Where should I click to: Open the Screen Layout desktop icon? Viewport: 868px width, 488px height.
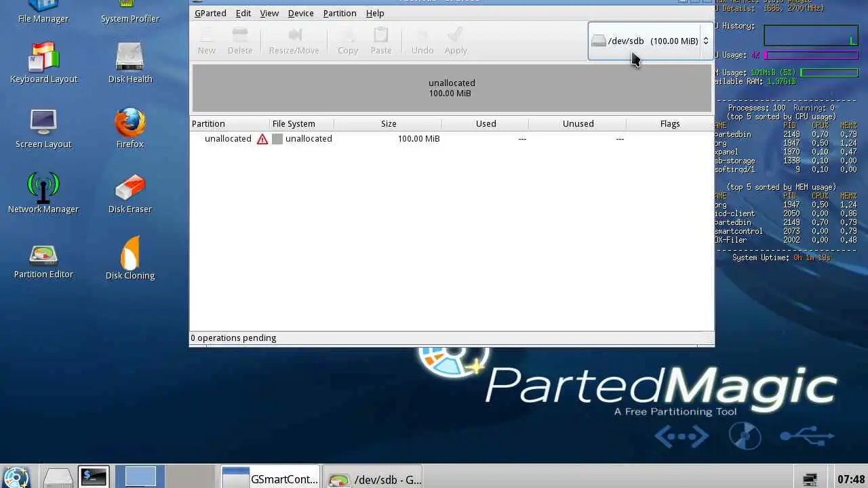tap(43, 129)
